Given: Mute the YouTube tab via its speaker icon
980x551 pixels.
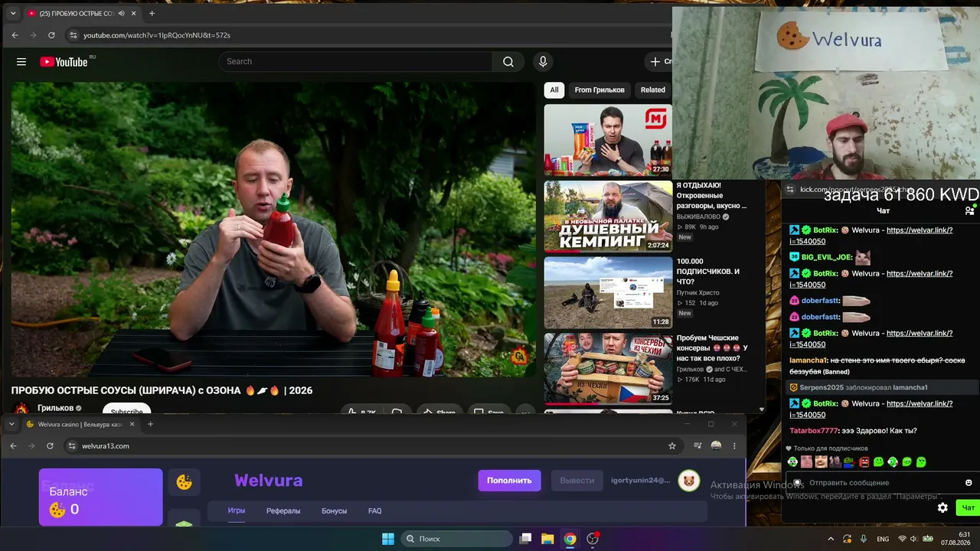Looking at the screenshot, I should (122, 13).
